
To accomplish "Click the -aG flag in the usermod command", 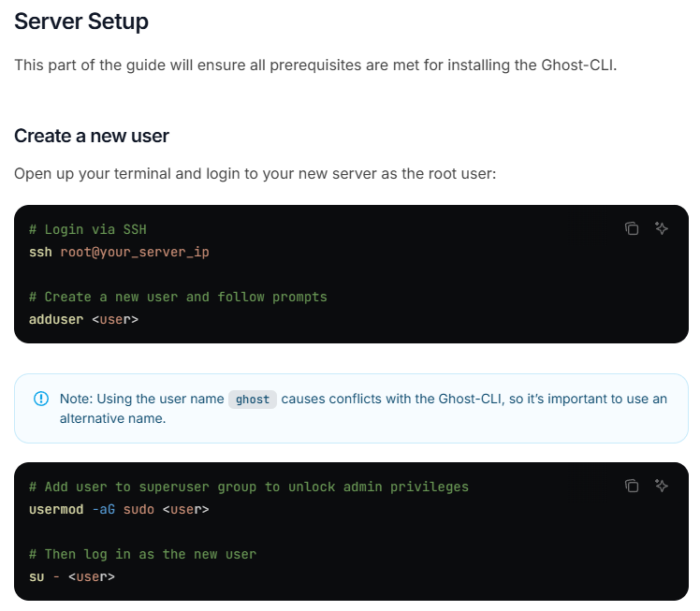I will point(103,509).
